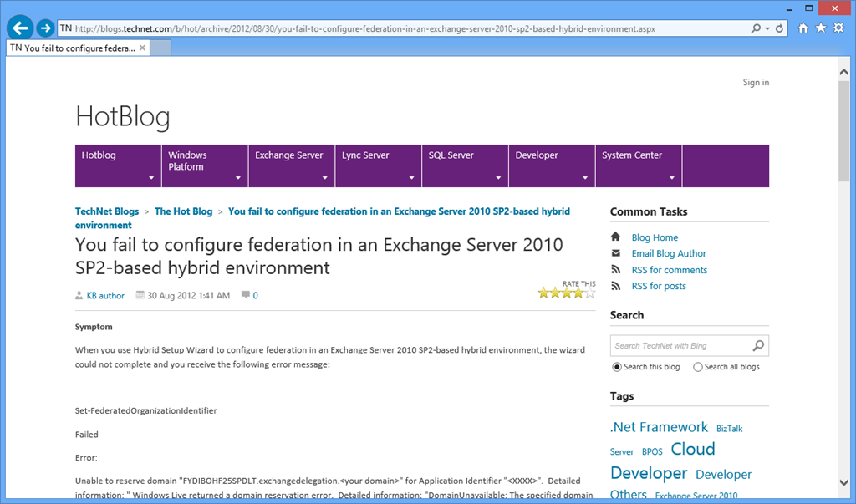Expand the Lync Server dropdown arrow
The height and width of the screenshot is (504, 856).
pos(411,178)
